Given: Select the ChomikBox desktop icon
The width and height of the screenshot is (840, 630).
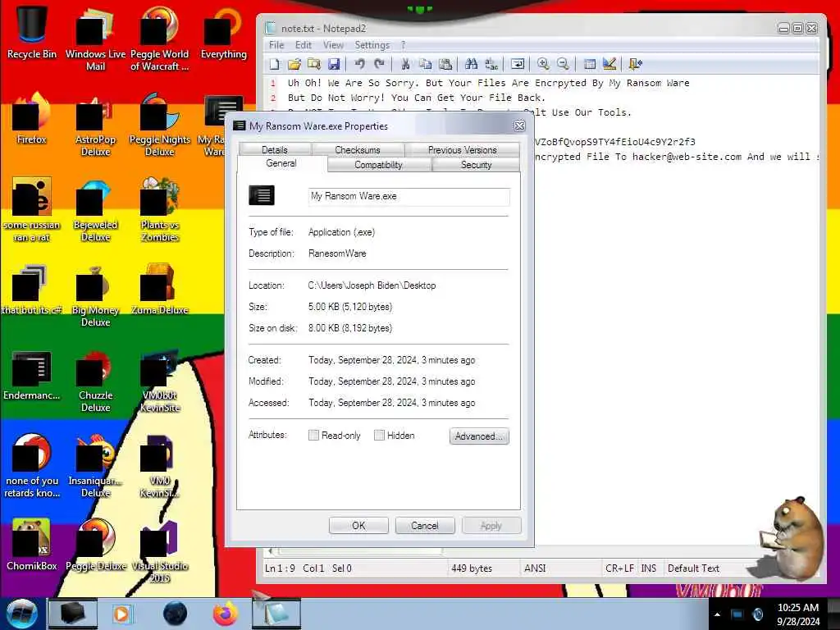Looking at the screenshot, I should click(x=32, y=545).
